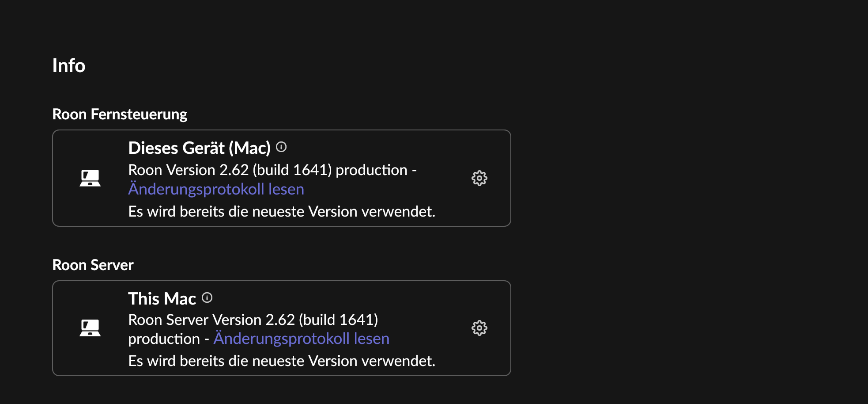The image size is (868, 404).
Task: Click the Roon Server section heading
Action: (x=93, y=265)
